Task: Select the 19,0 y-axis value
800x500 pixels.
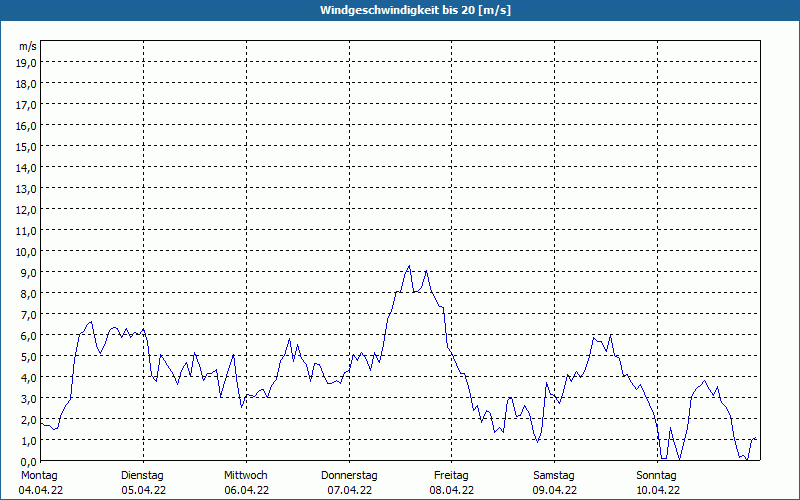Action: tap(26, 63)
